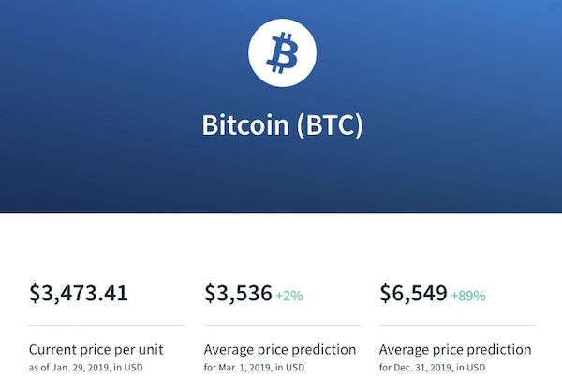Click divider line under $3,536

coord(283,325)
